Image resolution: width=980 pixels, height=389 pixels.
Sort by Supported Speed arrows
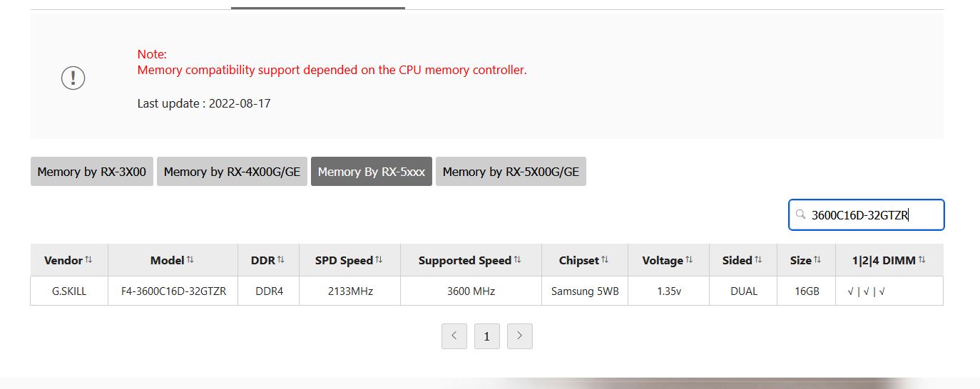517,260
